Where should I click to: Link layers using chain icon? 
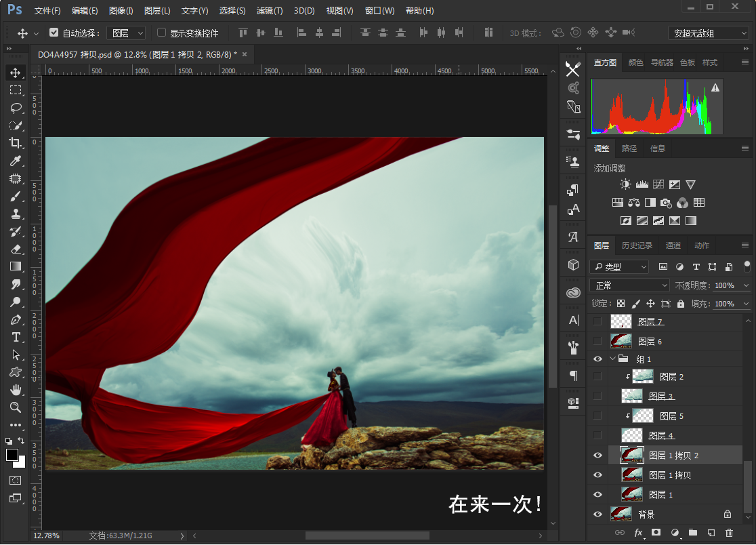click(620, 533)
